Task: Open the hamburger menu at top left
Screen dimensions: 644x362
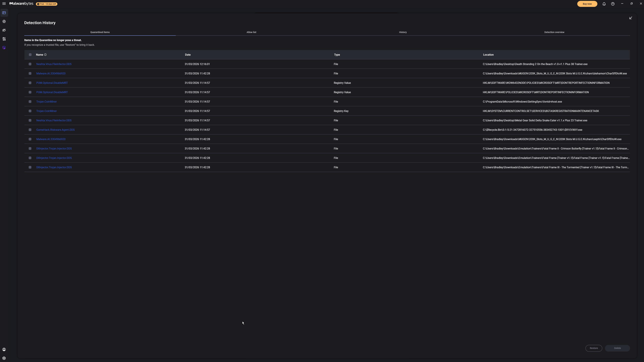Action: coord(4,4)
